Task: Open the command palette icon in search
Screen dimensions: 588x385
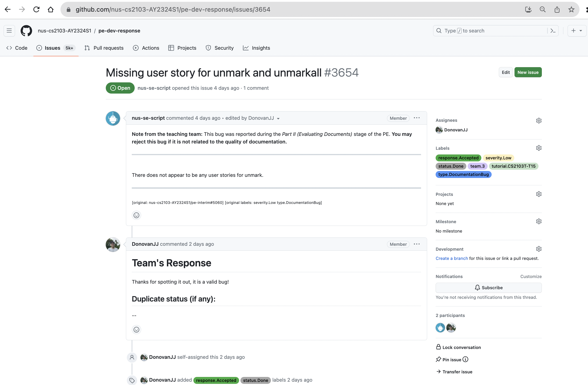Action: pos(553,31)
